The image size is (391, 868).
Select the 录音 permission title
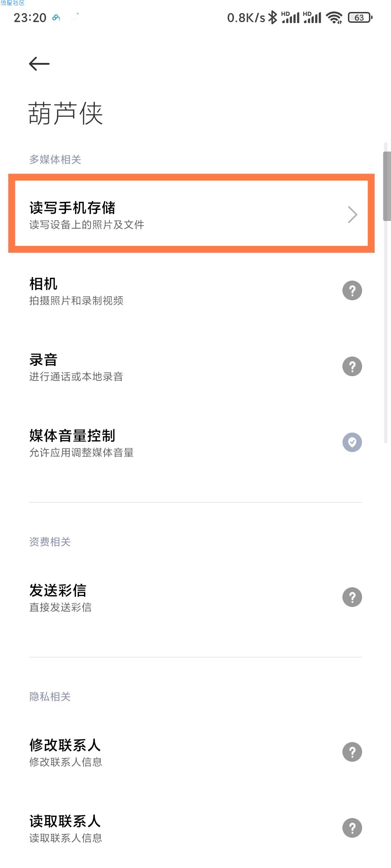[43, 360]
